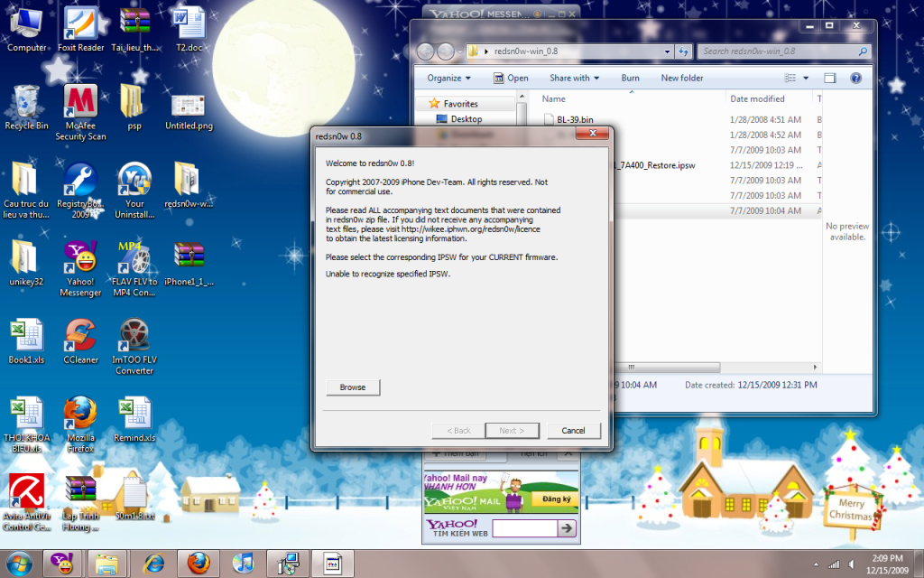This screenshot has height=578, width=924.
Task: Launch Your Uninstaller shortcut
Action: 134,190
